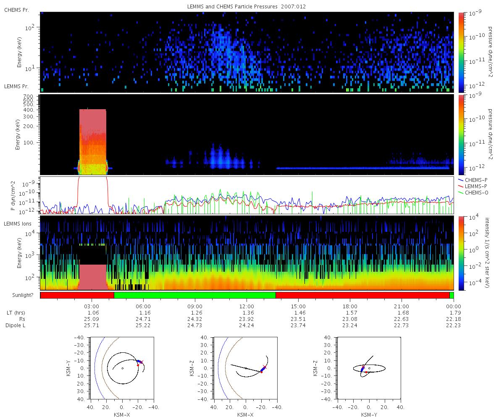Click the Rs value 23.51
The width and height of the screenshot is (504, 420).
pos(298,319)
